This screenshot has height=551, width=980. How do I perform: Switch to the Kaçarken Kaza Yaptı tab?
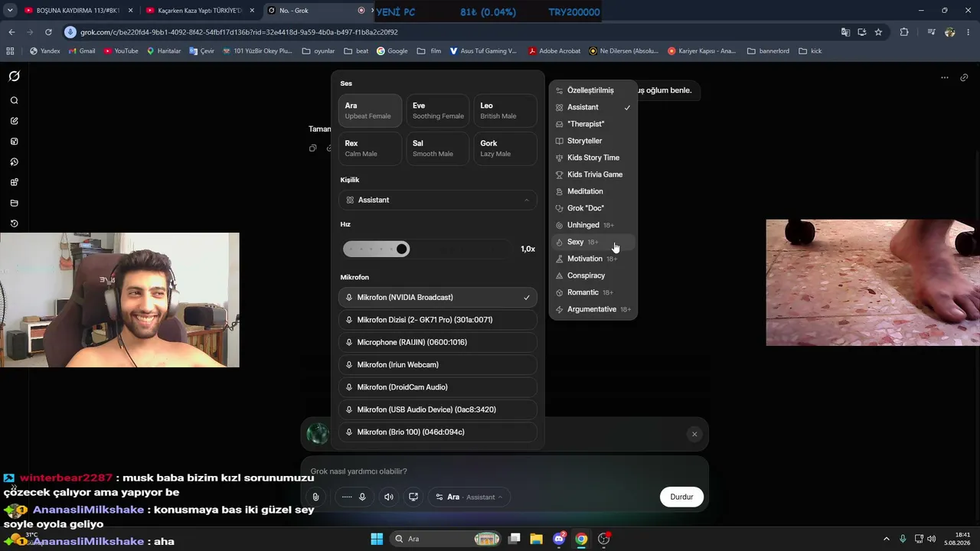click(200, 11)
